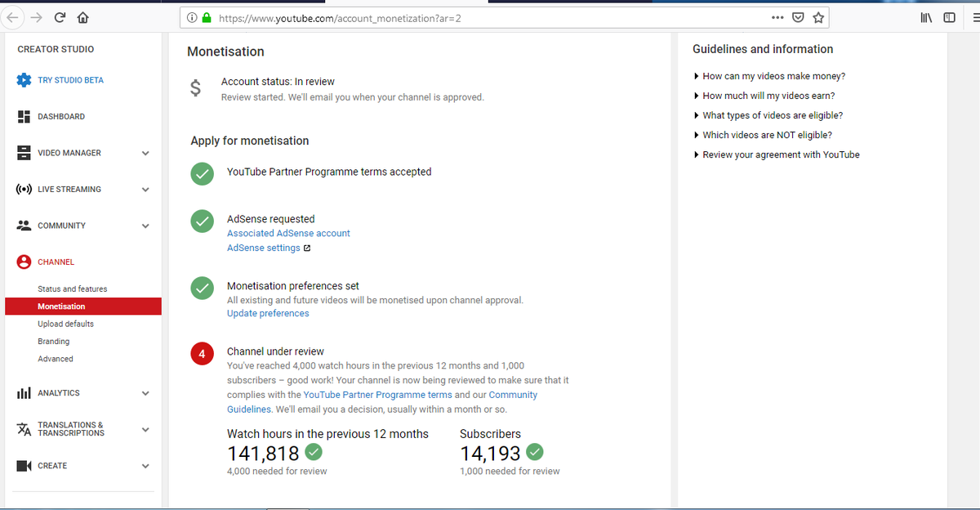Click green checkmark beside Partner Programme terms
The width and height of the screenshot is (980, 510).
(x=201, y=173)
